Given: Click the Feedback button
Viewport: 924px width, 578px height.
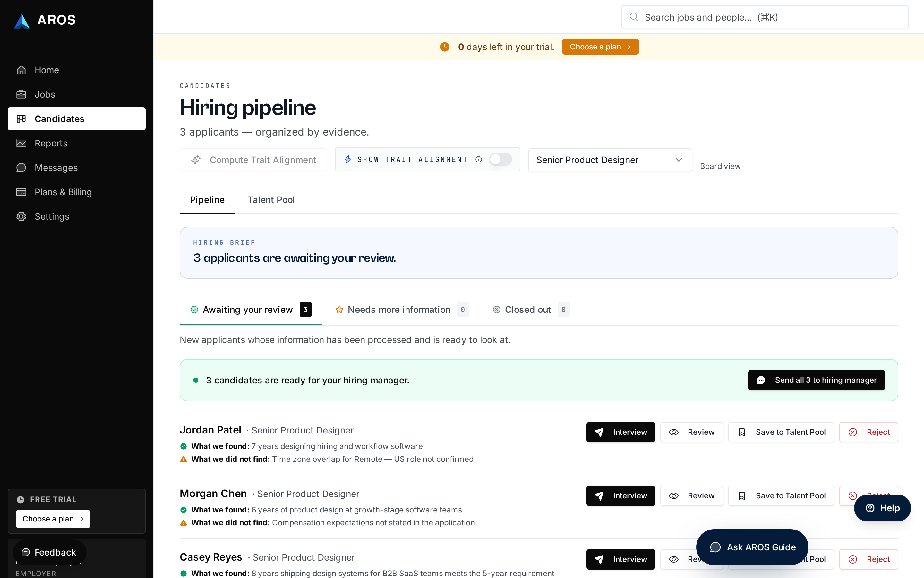Looking at the screenshot, I should [50, 552].
